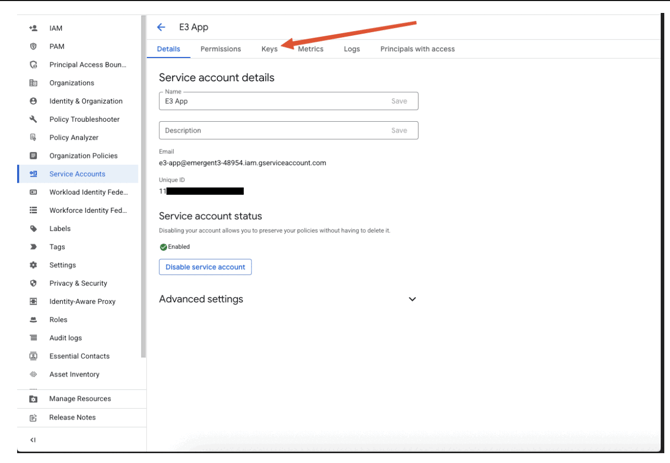This screenshot has width=670, height=463.
Task: Click the Policy Troubleshooter wrench icon
Action: click(x=33, y=119)
